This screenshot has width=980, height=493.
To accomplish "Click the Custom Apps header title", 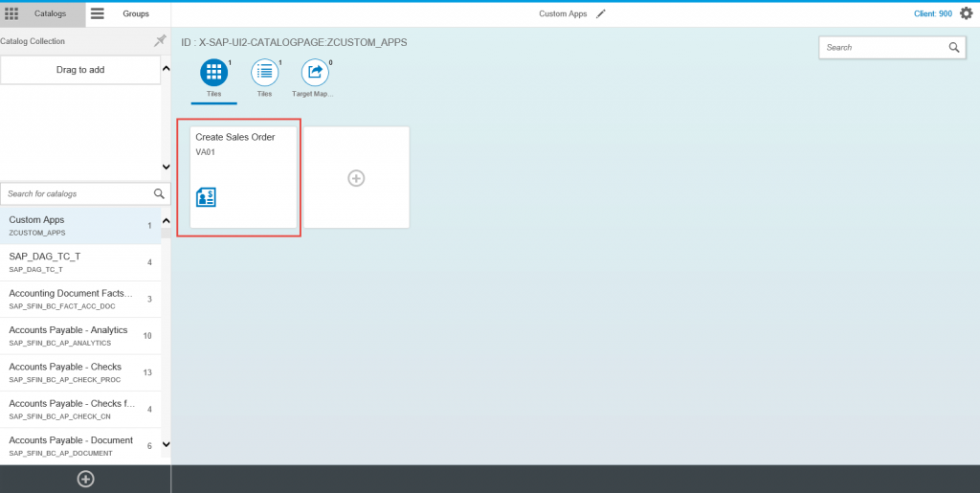I will [563, 13].
